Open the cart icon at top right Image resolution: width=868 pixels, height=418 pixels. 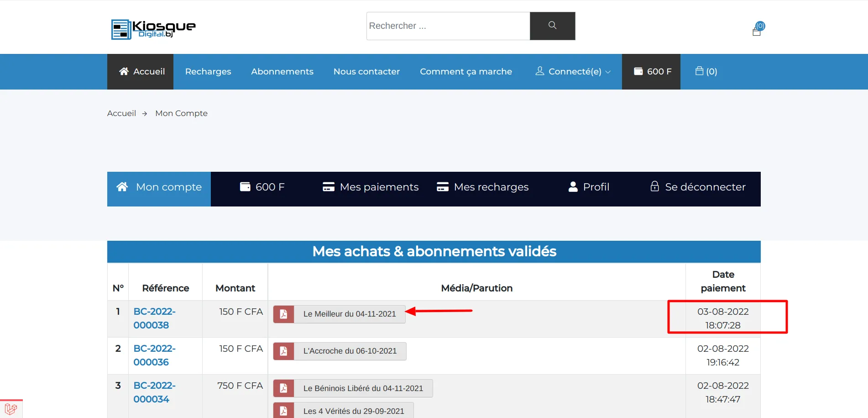click(757, 29)
